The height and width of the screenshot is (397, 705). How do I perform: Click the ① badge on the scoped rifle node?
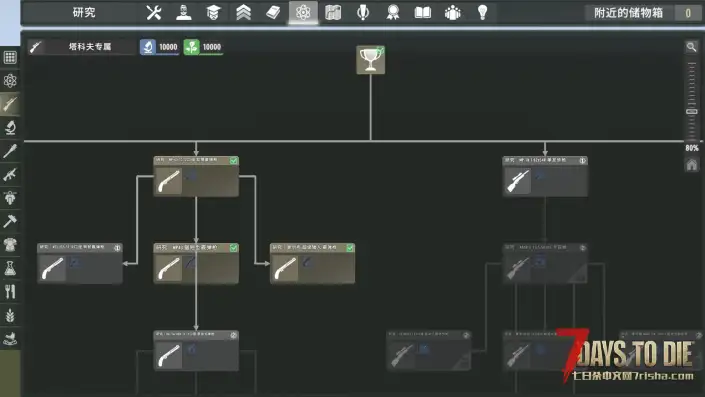tap(583, 161)
